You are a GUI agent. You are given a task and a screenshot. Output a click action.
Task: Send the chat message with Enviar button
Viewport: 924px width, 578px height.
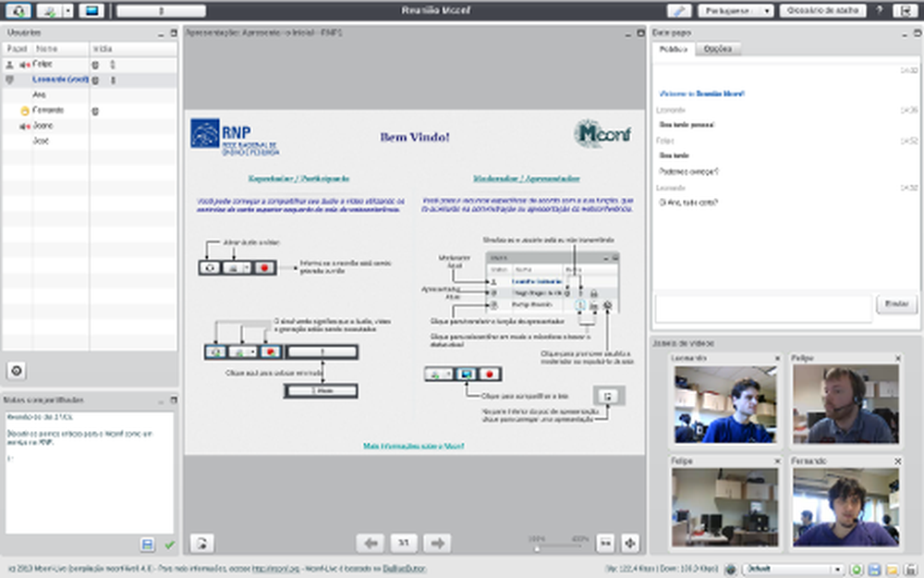pyautogui.click(x=896, y=303)
